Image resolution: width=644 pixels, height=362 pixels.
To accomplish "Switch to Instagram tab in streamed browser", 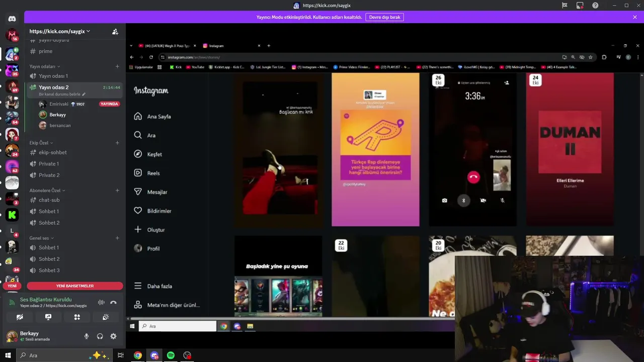I will [230, 46].
